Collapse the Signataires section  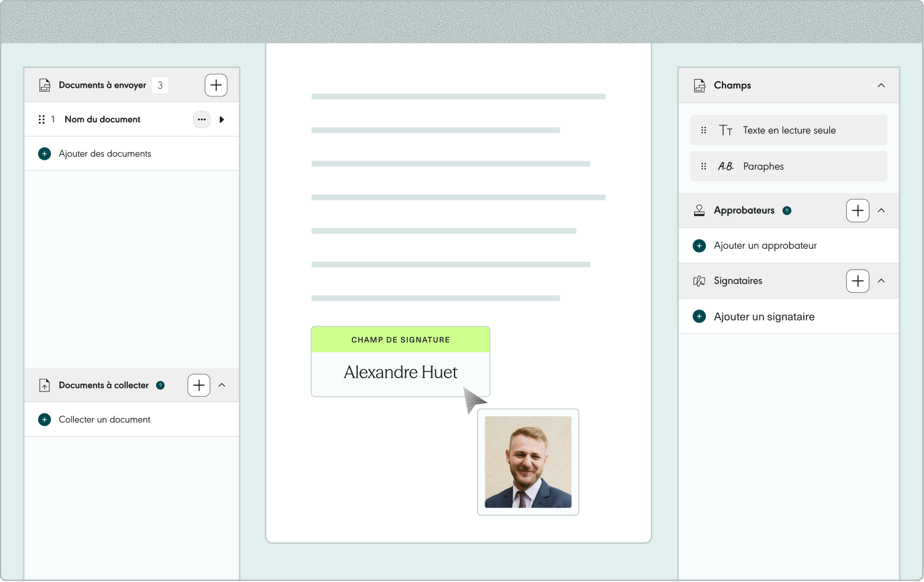click(881, 281)
